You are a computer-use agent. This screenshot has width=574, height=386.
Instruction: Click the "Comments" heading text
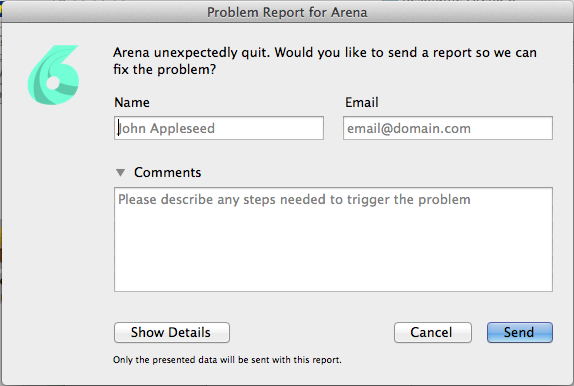[x=168, y=172]
